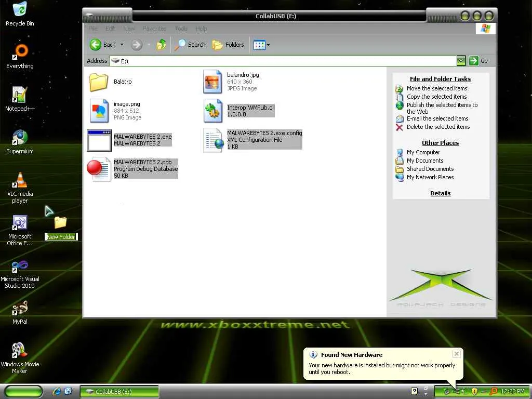The width and height of the screenshot is (532, 399).
Task: Select the Everything desktop shortcut
Action: [20, 56]
